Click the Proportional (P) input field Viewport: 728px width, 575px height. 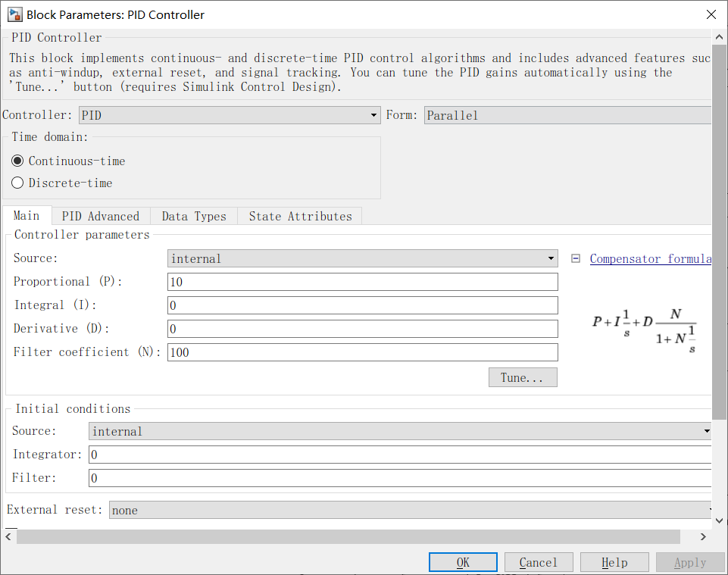coord(363,282)
